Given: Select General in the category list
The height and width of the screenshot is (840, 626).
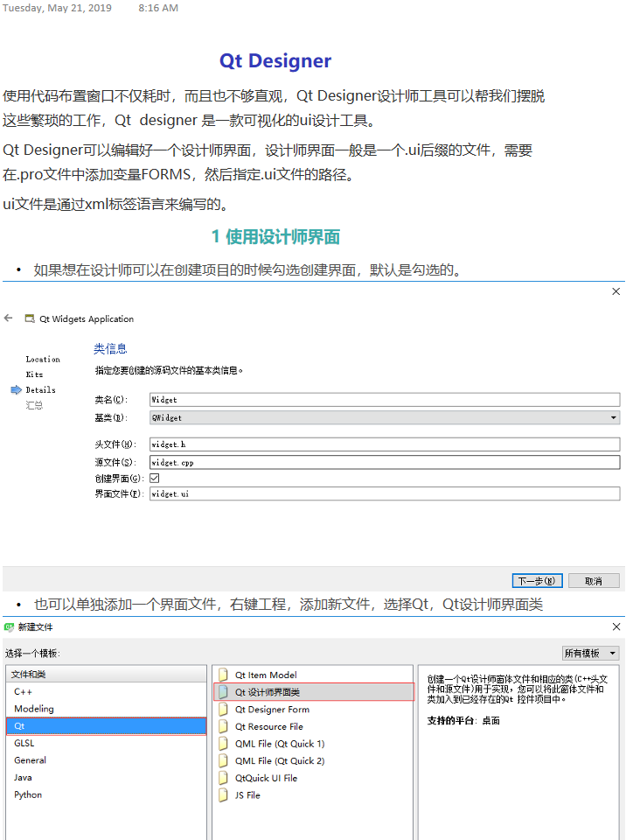Looking at the screenshot, I should [x=106, y=760].
